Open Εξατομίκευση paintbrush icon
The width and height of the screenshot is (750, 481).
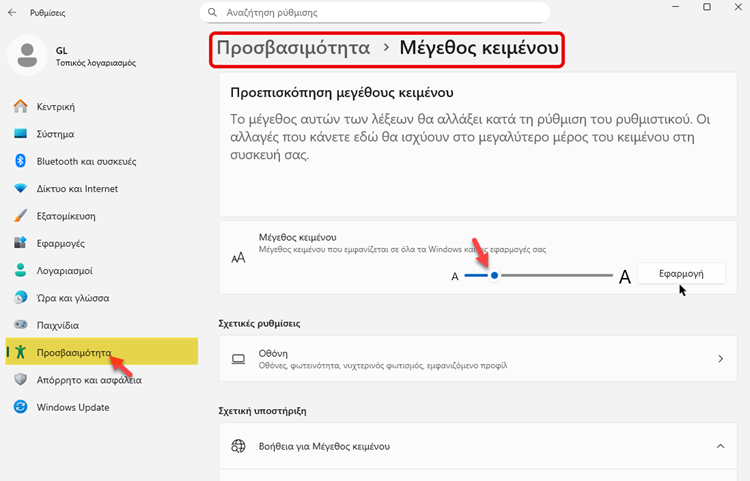[20, 216]
